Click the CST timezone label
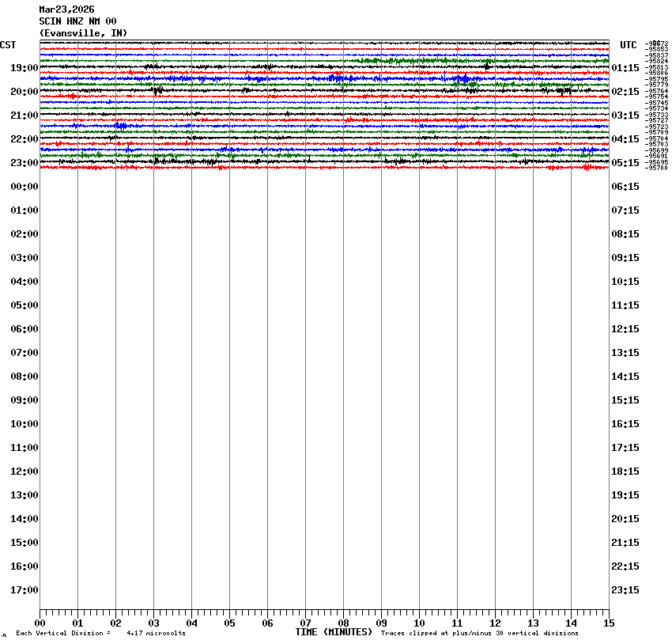 click(8, 45)
